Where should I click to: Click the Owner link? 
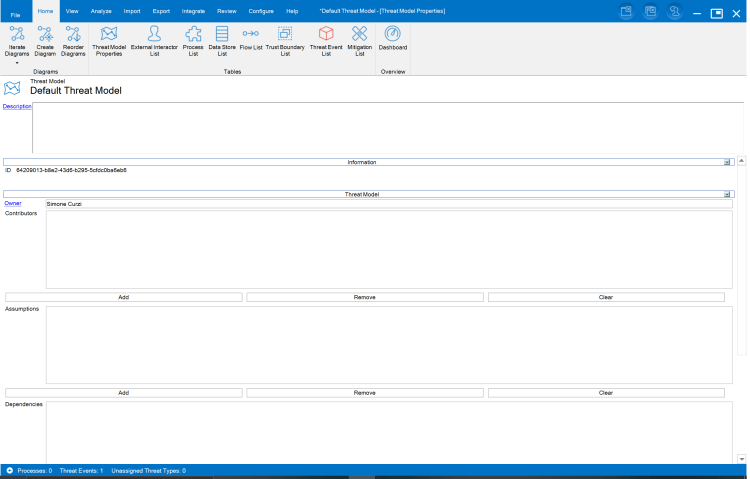click(13, 203)
